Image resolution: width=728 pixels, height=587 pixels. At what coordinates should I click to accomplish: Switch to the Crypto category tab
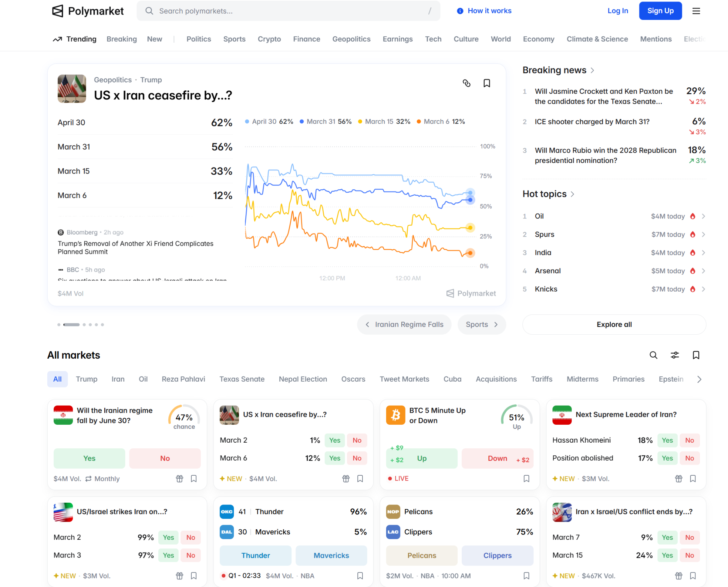269,39
